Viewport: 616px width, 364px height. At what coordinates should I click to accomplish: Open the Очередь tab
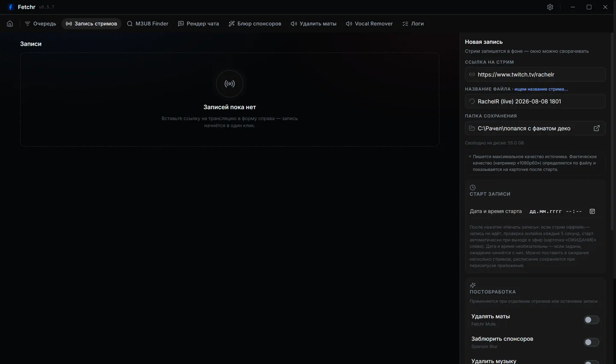point(40,23)
